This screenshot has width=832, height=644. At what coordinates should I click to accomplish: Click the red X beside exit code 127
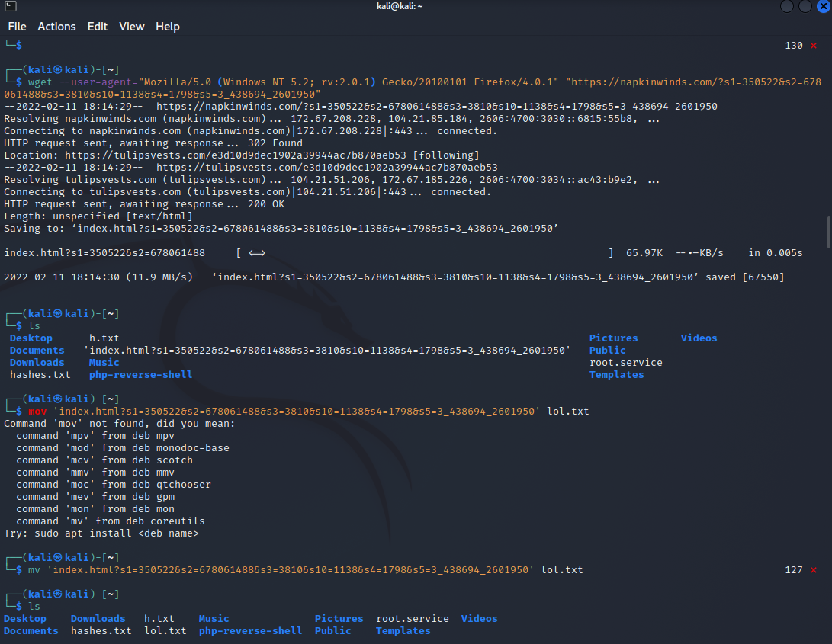(x=814, y=570)
